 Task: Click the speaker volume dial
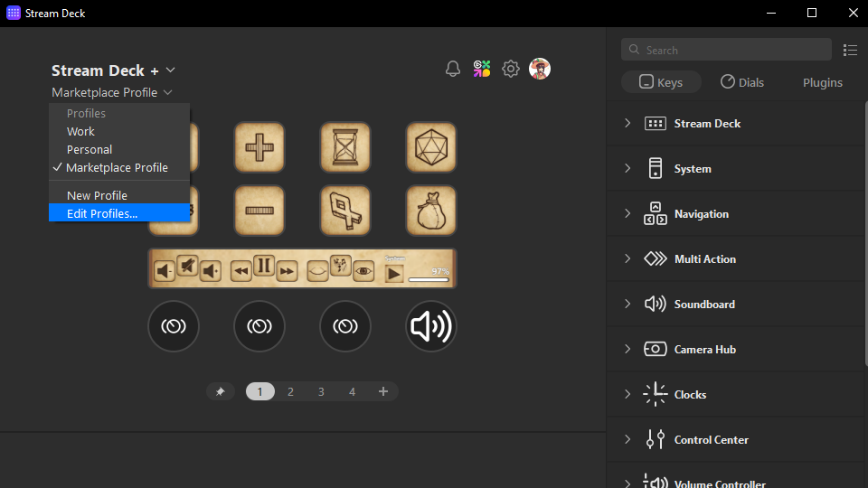tap(431, 326)
